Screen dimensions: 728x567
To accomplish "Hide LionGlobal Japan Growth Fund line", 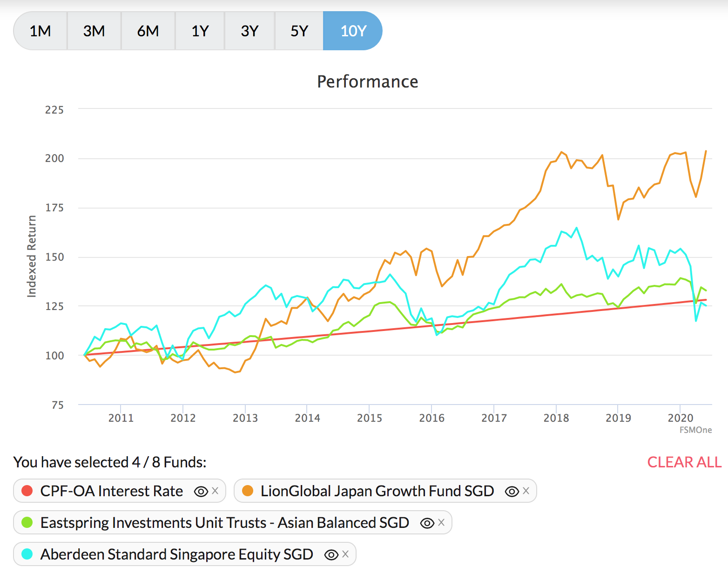I will coord(512,491).
